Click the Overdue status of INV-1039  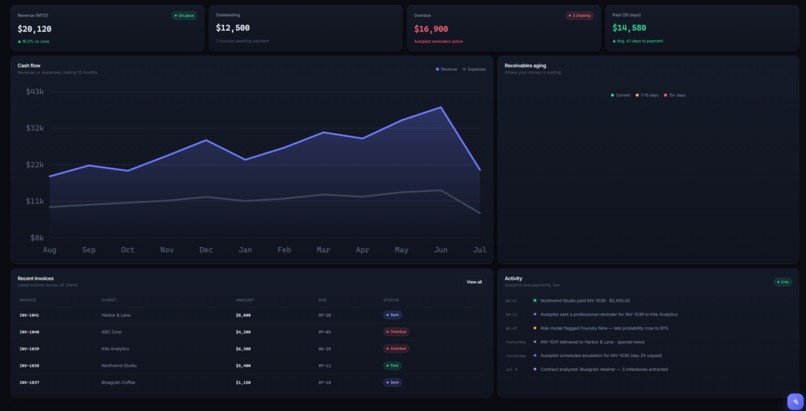tap(396, 349)
